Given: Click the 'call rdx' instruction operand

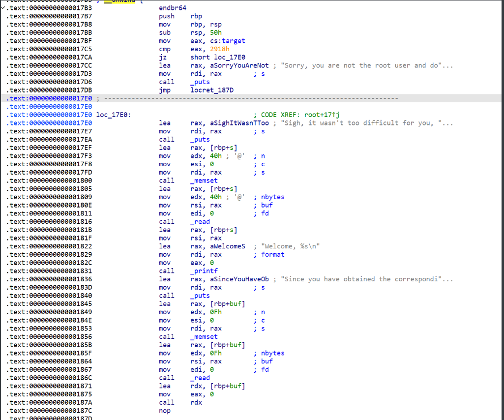Looking at the screenshot, I should (x=196, y=402).
